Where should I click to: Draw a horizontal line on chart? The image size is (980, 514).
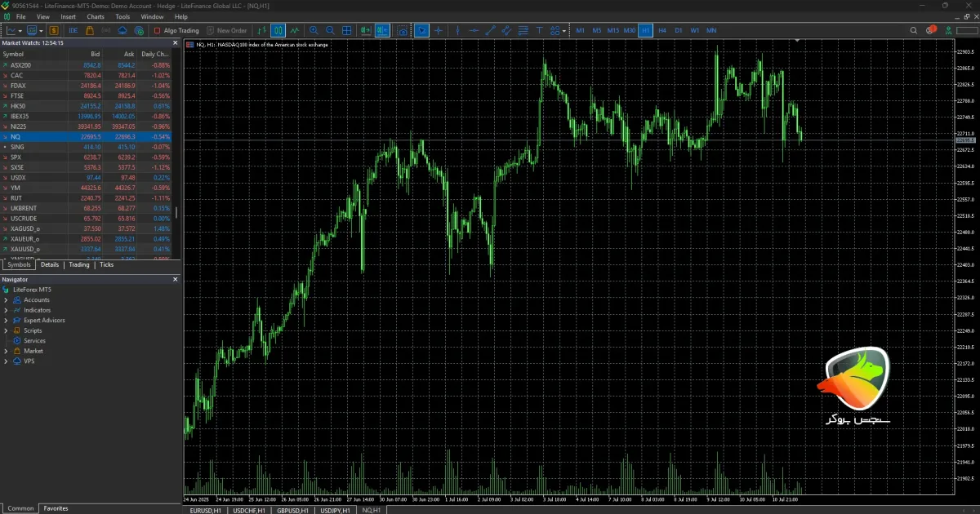[474, 30]
